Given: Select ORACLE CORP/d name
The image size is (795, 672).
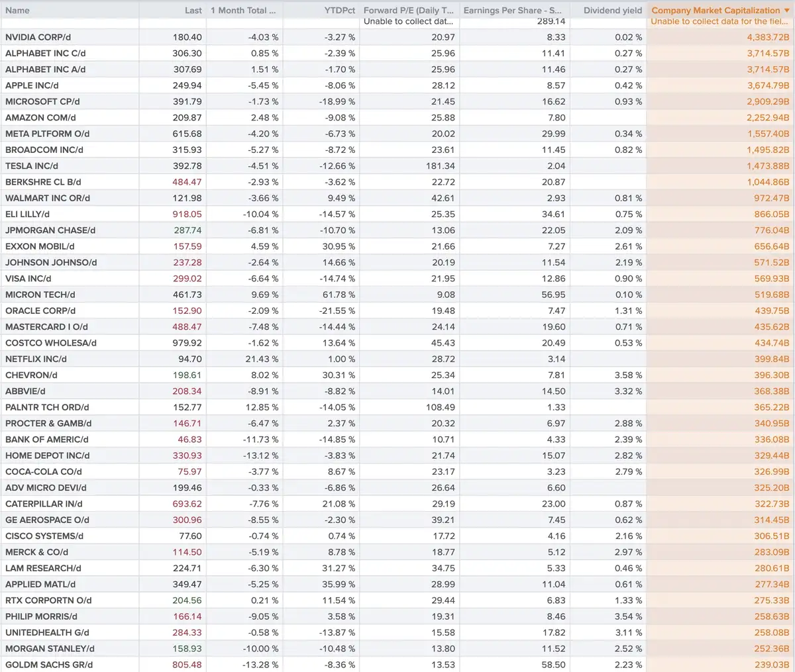Looking at the screenshot, I should tap(40, 311).
